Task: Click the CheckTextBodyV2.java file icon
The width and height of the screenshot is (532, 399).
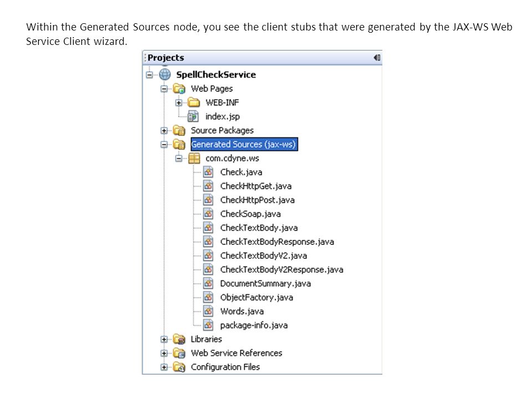Action: [208, 255]
